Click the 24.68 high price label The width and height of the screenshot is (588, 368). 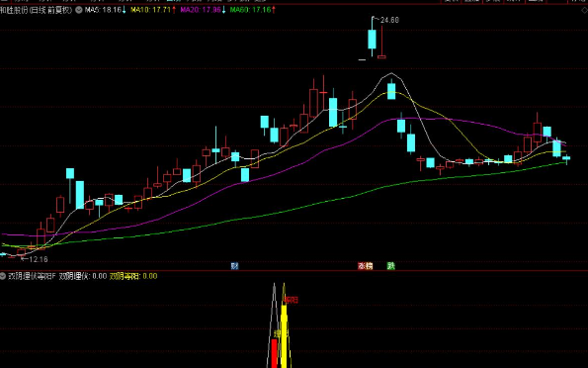[x=389, y=20]
